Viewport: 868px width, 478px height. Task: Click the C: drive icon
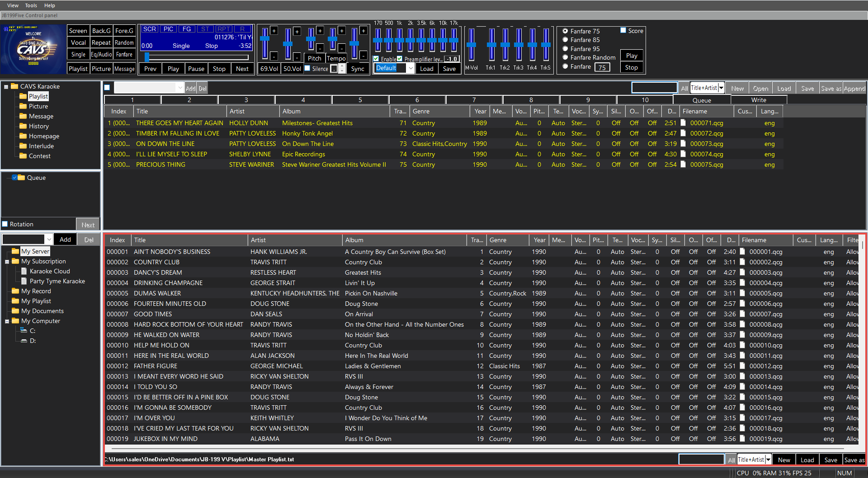pyautogui.click(x=24, y=331)
